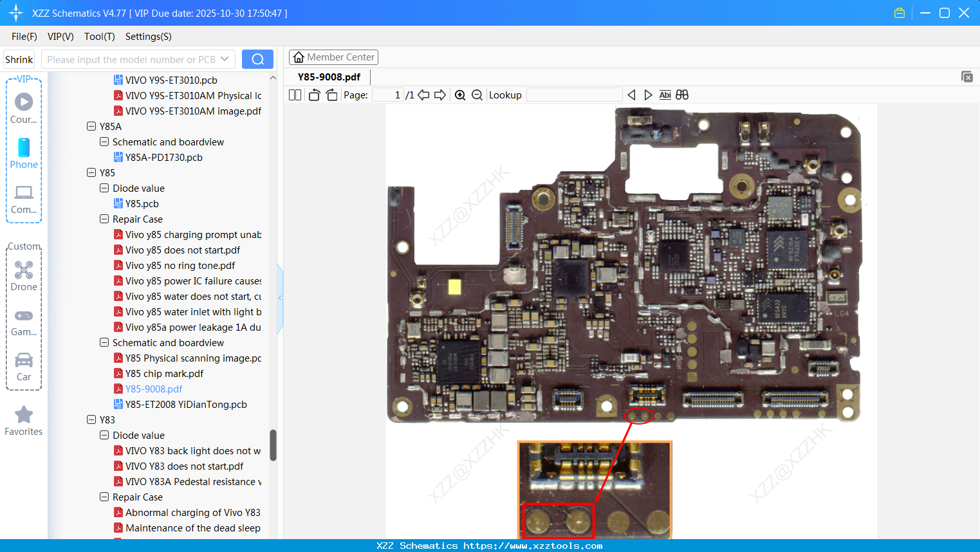Open the Car sidebar category
The height and width of the screenshot is (552, 980).
[x=24, y=367]
